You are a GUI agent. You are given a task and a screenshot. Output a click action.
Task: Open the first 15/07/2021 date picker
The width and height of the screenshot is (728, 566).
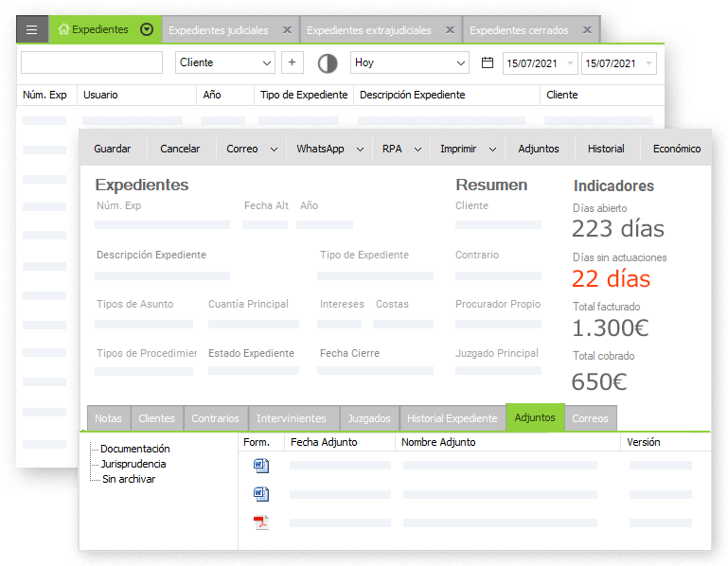tap(541, 63)
